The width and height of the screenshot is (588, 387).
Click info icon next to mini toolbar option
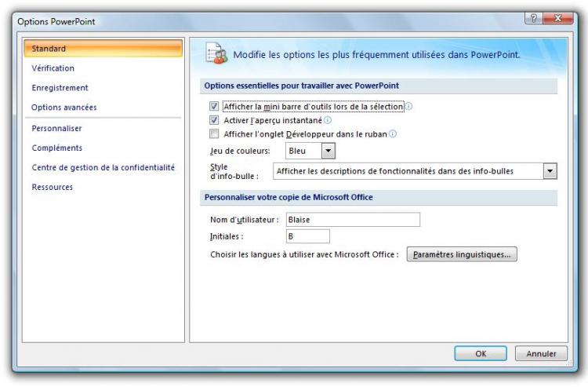coord(409,106)
